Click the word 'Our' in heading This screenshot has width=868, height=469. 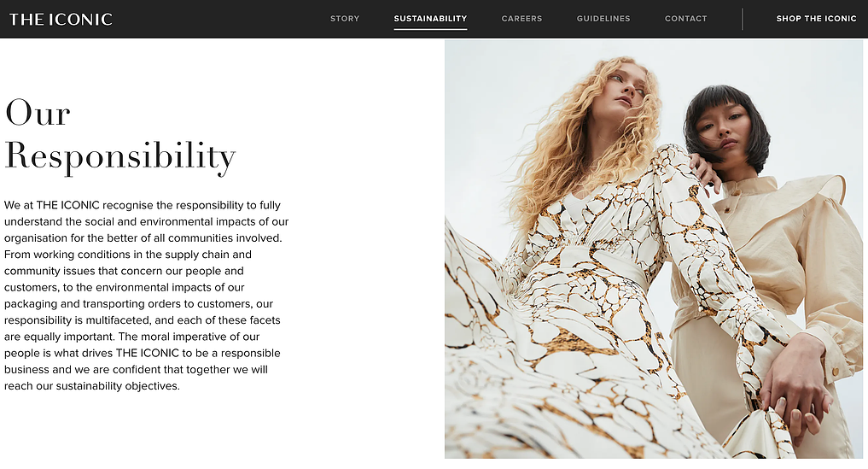[x=38, y=113]
